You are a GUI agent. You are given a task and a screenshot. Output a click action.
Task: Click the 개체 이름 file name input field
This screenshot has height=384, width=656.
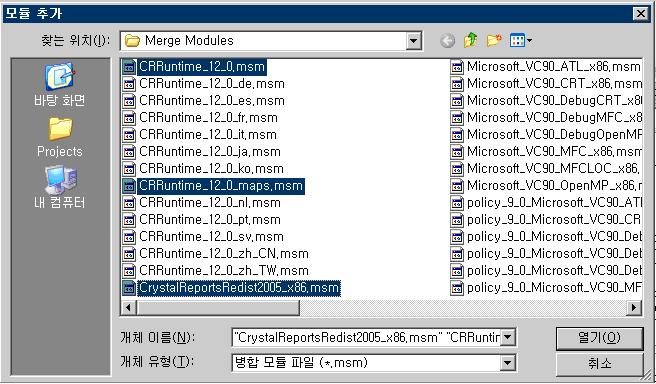point(366,337)
